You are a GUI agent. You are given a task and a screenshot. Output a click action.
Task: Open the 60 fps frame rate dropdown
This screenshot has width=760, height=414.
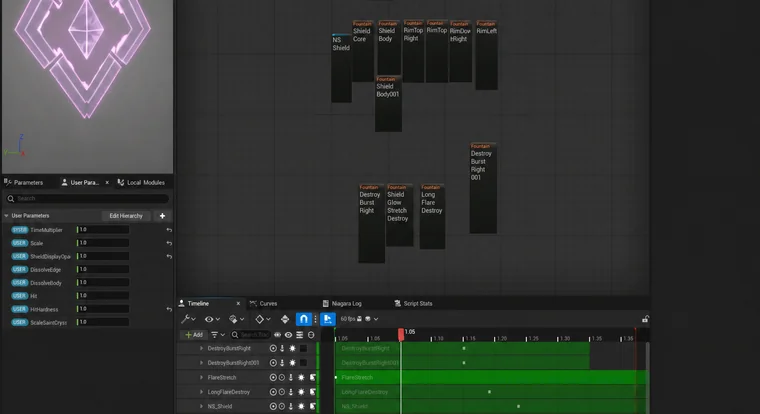click(x=359, y=319)
